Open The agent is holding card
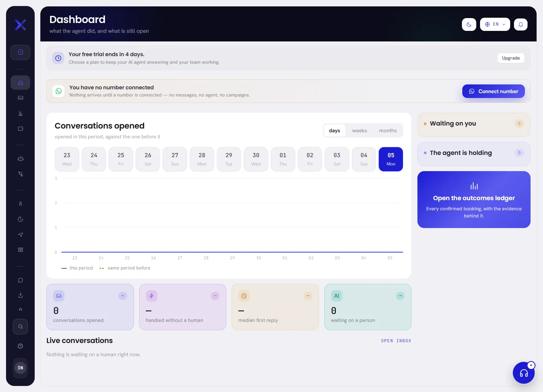Viewport: 543px width, 392px height. pyautogui.click(x=474, y=154)
